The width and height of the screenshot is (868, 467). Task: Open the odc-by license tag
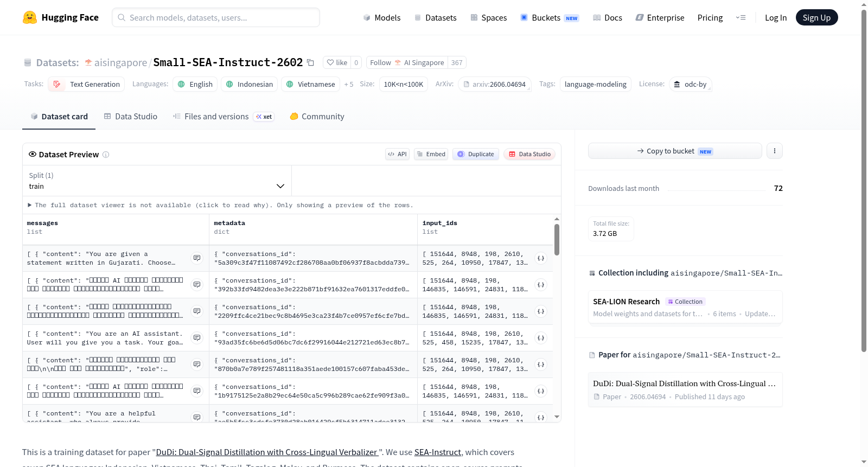(691, 84)
